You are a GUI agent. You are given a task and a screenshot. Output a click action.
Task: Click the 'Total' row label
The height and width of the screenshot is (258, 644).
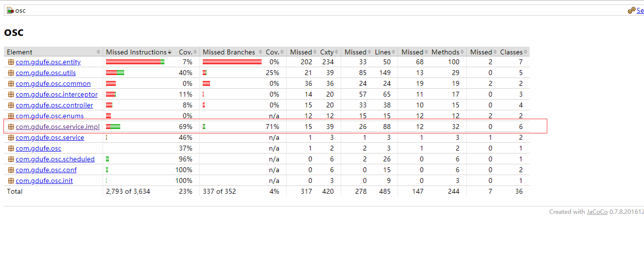point(15,192)
